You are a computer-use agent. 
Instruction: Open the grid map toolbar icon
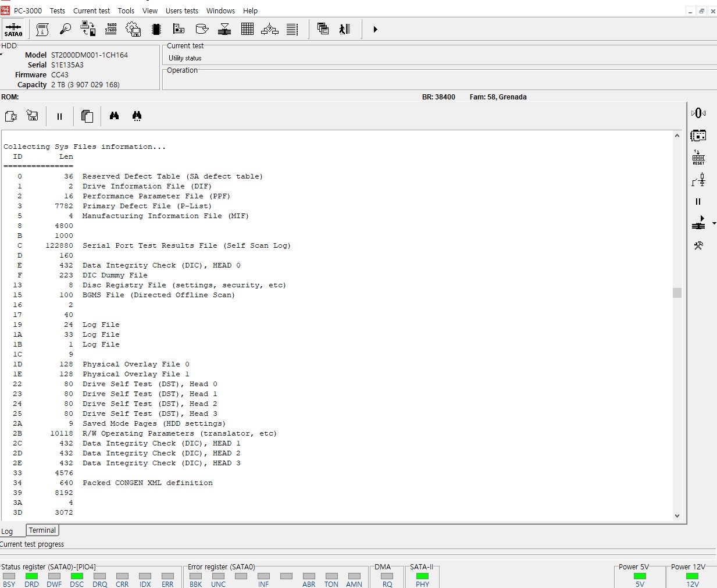(247, 29)
